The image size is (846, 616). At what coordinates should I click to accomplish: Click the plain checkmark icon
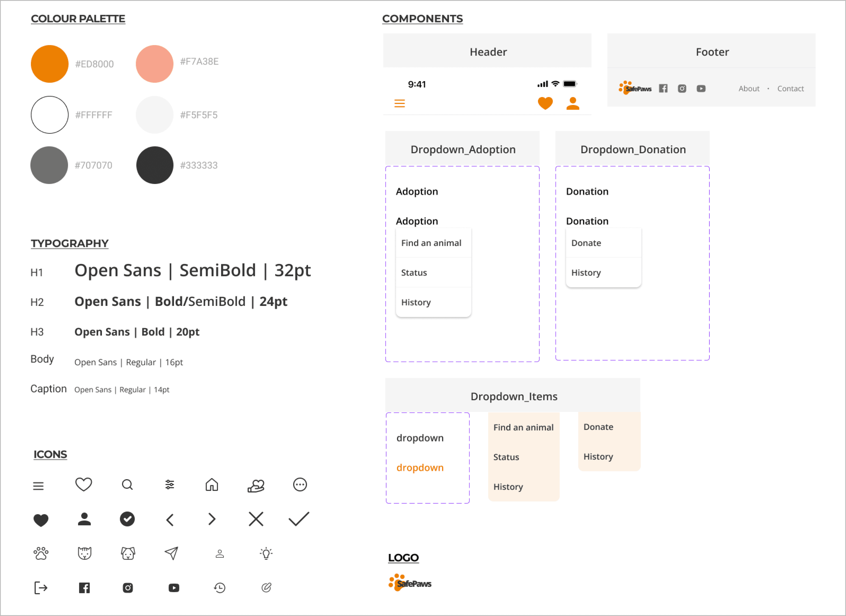(x=299, y=519)
